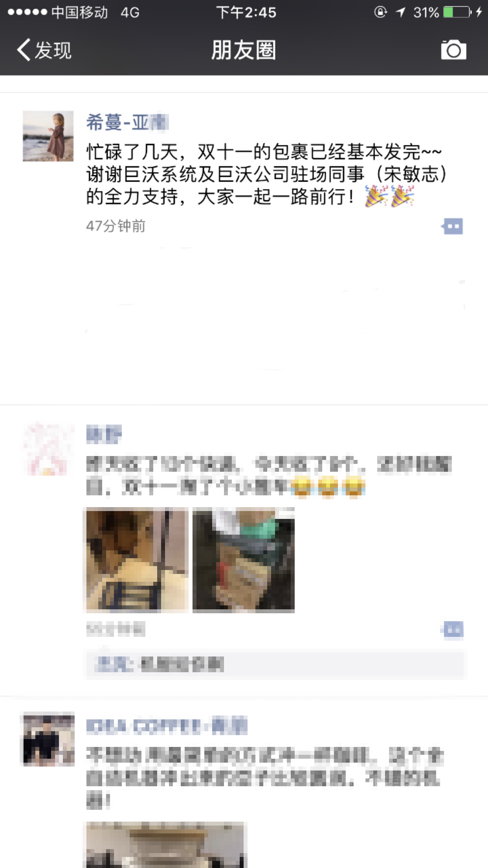488x868 pixels.
Task: View the second photo in the second post
Action: click(244, 560)
